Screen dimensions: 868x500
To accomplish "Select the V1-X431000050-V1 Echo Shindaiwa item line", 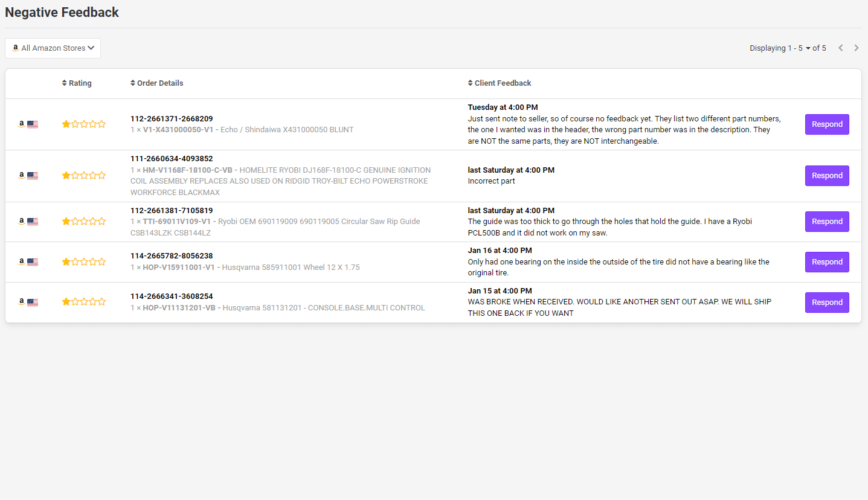I will (x=242, y=130).
